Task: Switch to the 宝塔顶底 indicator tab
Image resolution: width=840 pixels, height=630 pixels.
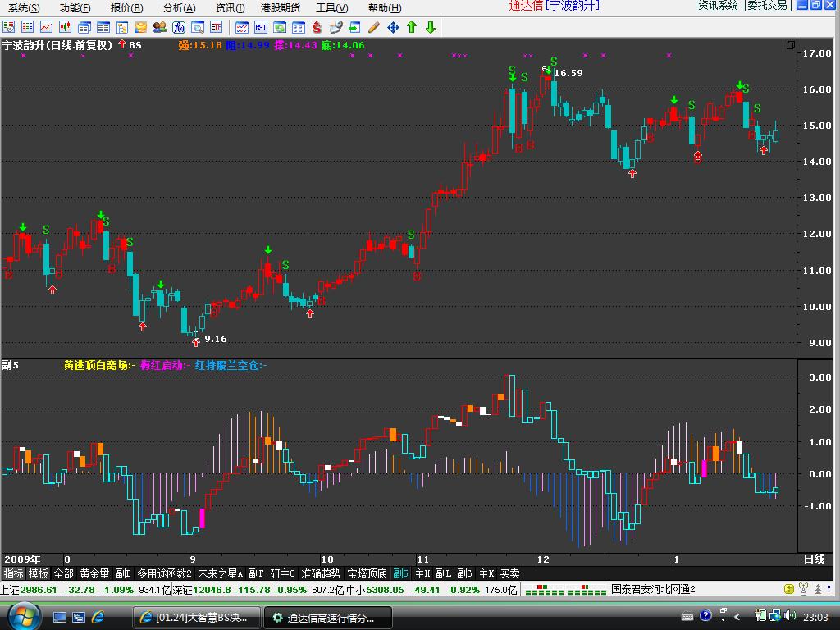Action: pyautogui.click(x=367, y=573)
